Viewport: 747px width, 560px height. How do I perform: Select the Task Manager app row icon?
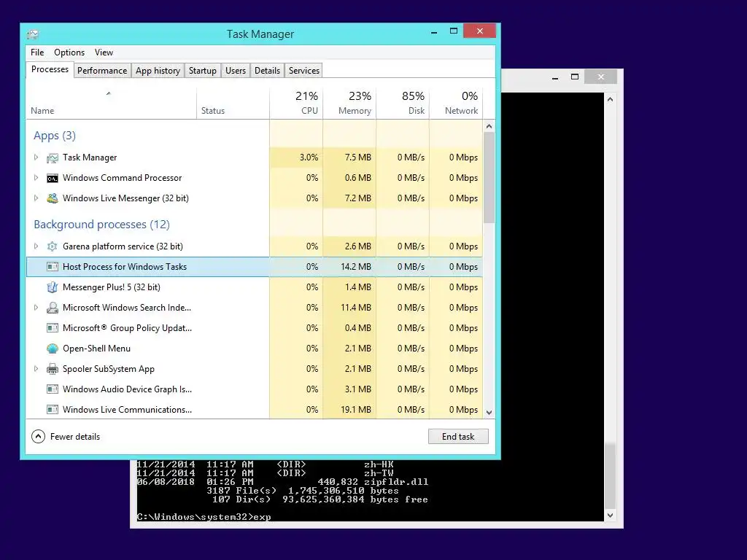(x=53, y=157)
